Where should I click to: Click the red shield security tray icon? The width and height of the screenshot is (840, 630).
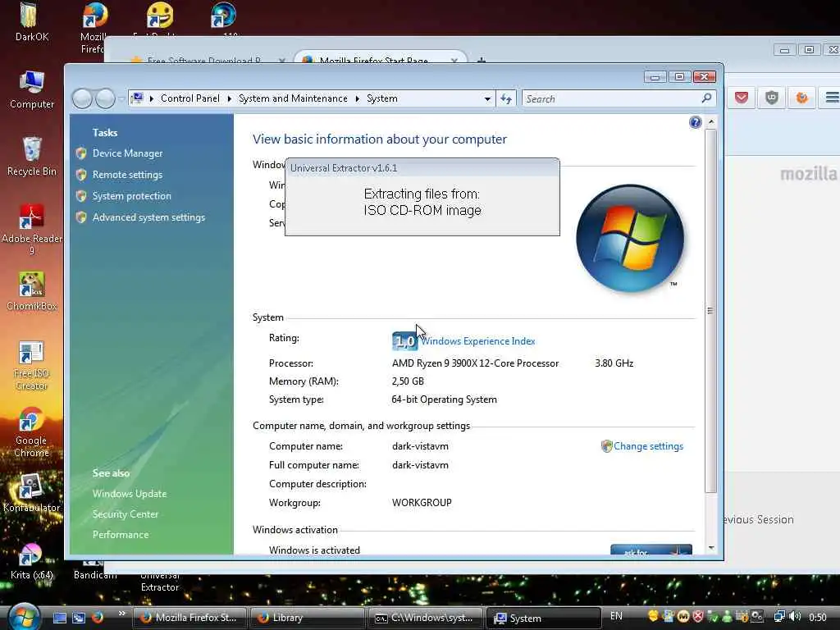[698, 617]
